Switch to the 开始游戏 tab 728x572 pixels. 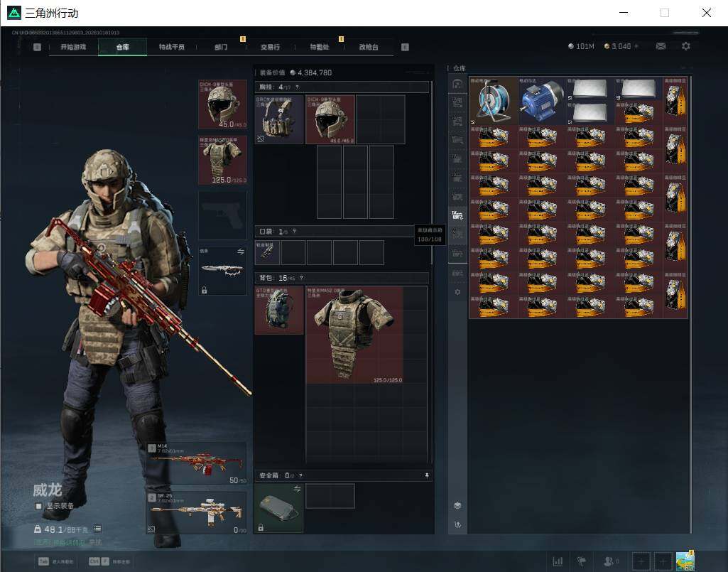coord(73,47)
